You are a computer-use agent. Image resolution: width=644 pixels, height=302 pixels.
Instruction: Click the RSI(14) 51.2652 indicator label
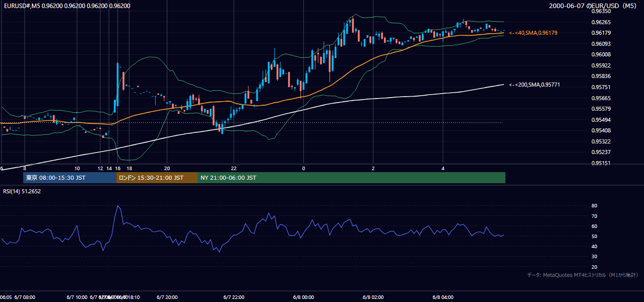coord(22,191)
